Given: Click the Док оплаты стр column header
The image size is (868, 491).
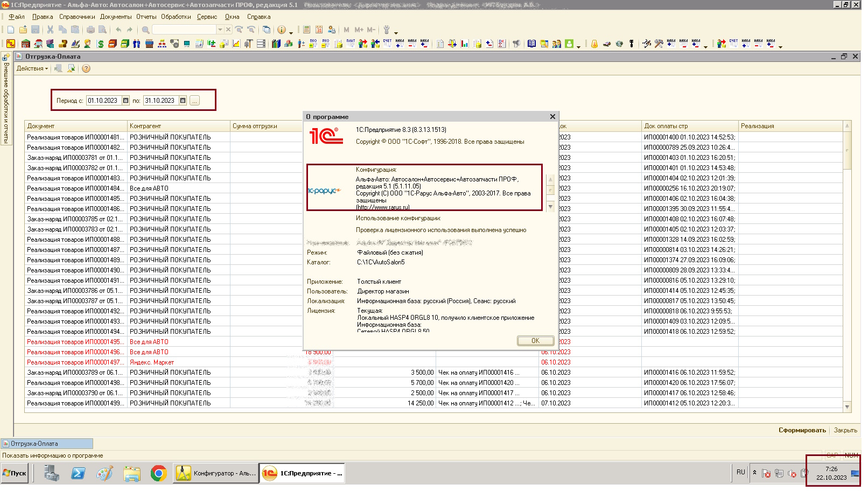Looking at the screenshot, I should click(x=690, y=126).
